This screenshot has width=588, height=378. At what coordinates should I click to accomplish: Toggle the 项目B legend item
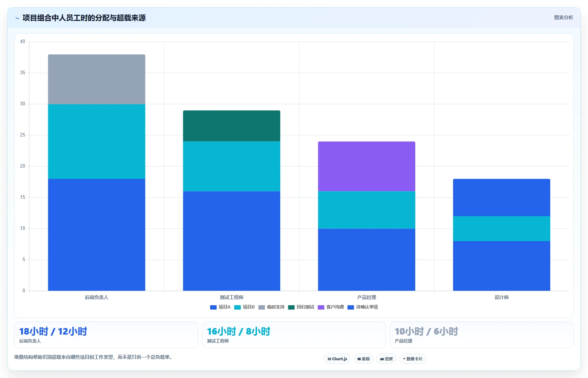[244, 307]
